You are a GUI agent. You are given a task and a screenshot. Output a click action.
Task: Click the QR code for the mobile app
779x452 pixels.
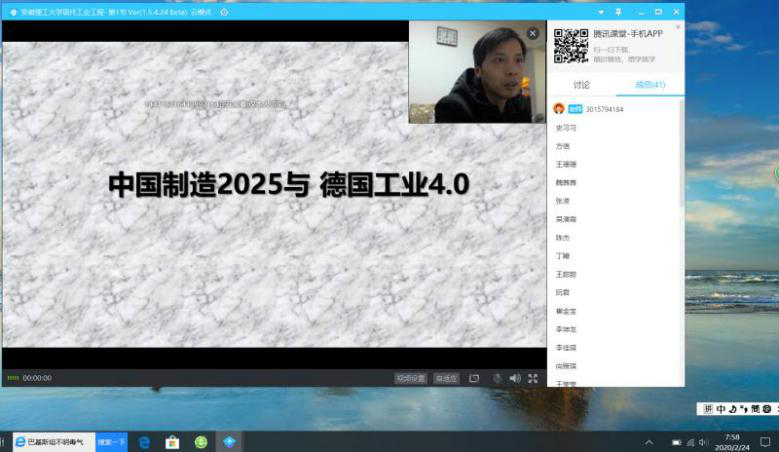571,45
